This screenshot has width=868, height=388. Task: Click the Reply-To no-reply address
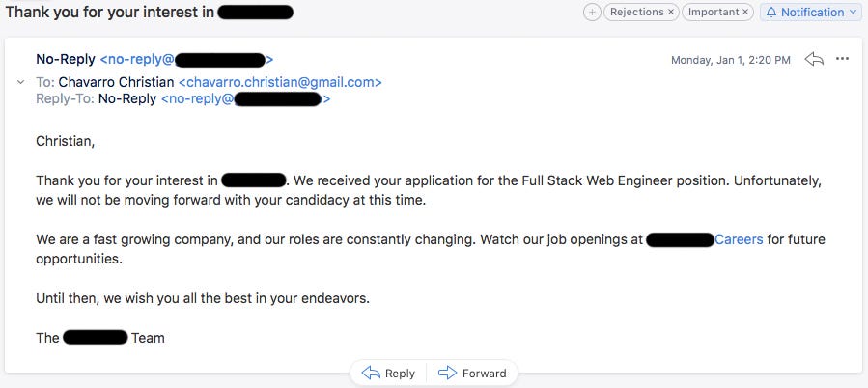[x=245, y=99]
